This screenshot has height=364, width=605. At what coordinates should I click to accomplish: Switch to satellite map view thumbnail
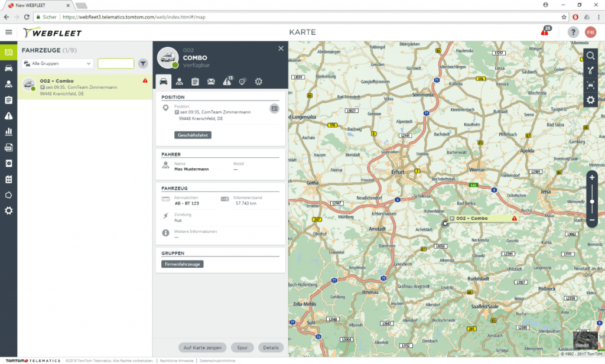click(x=583, y=339)
